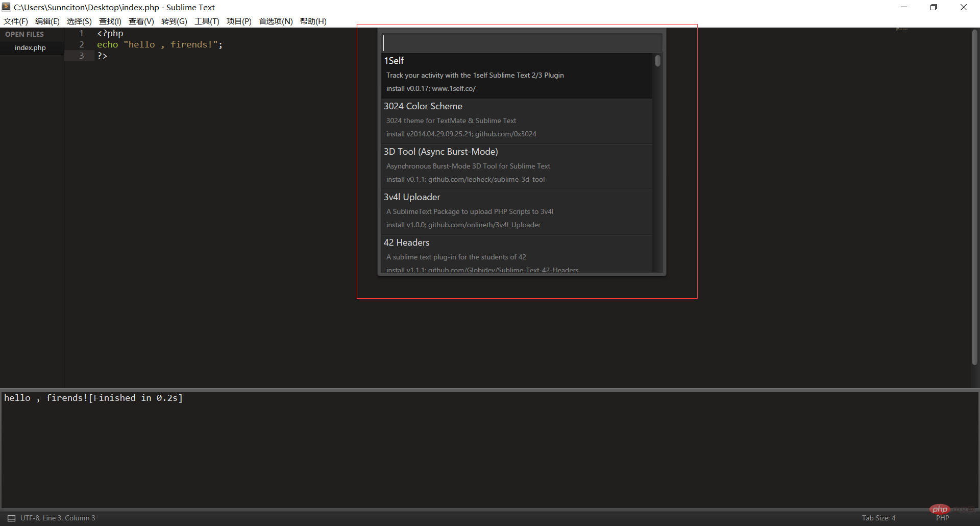Pick the 3v4l Uploader package
This screenshot has width=980, height=526.
coord(517,212)
